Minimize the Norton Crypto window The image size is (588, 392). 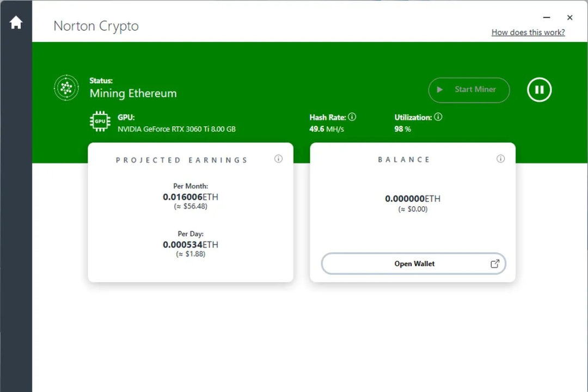point(547,18)
